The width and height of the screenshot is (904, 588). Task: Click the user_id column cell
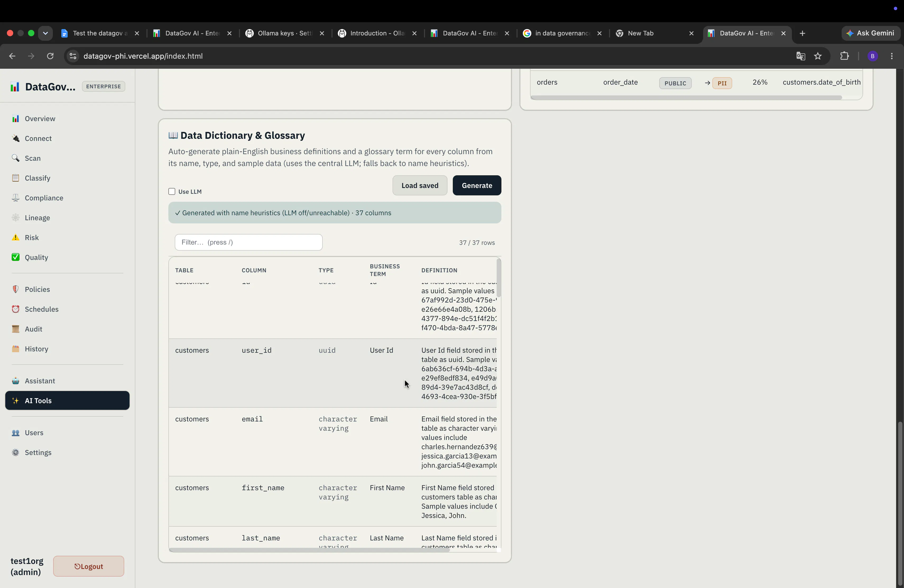click(256, 350)
